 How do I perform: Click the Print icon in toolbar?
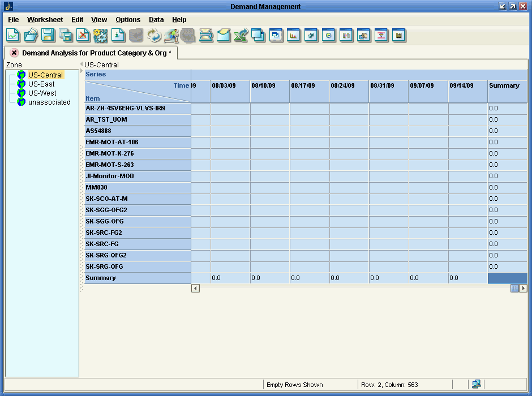coord(206,35)
